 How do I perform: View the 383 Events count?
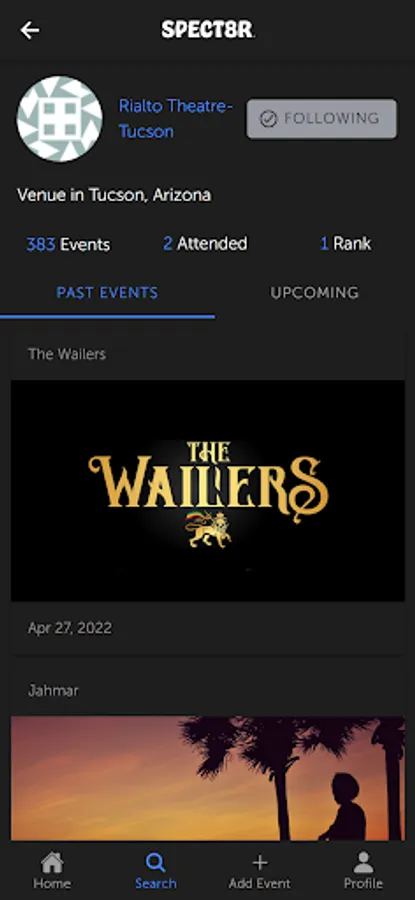pos(68,245)
